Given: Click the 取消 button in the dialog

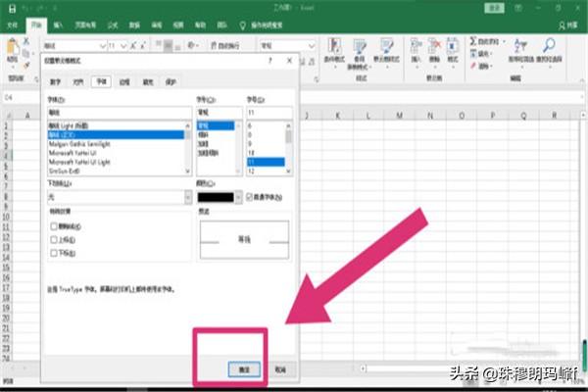Looking at the screenshot, I should [x=279, y=369].
